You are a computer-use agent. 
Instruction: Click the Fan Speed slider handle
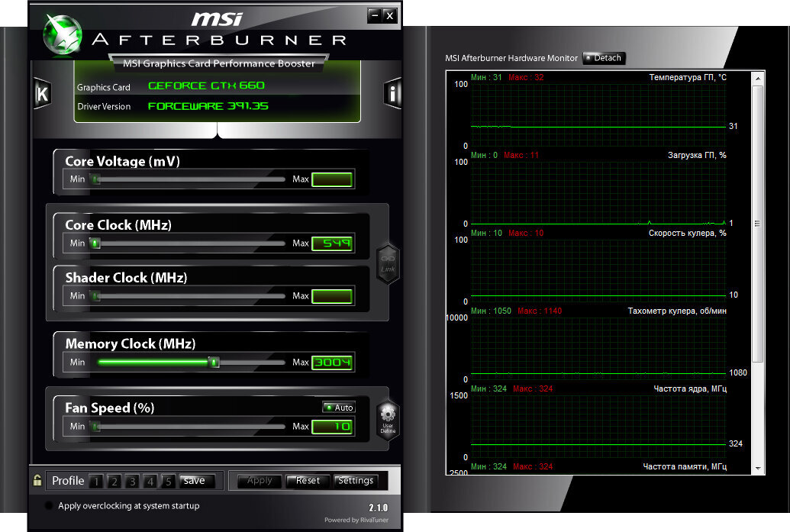point(95,427)
